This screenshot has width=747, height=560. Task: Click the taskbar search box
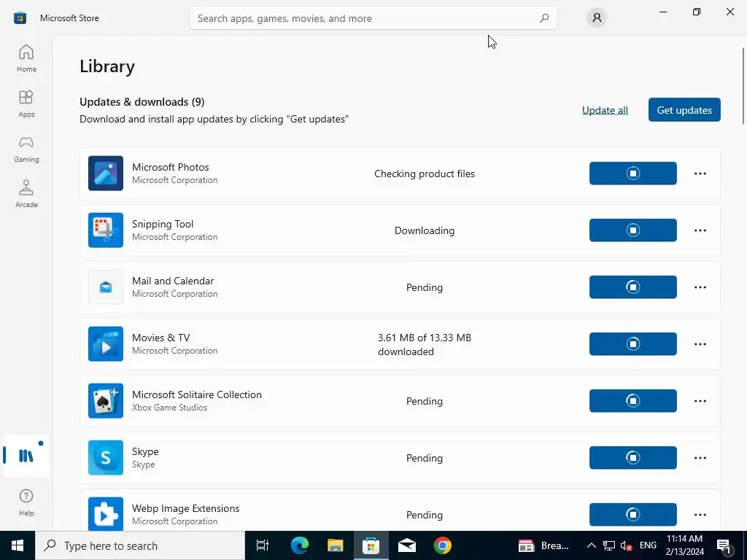tap(140, 545)
